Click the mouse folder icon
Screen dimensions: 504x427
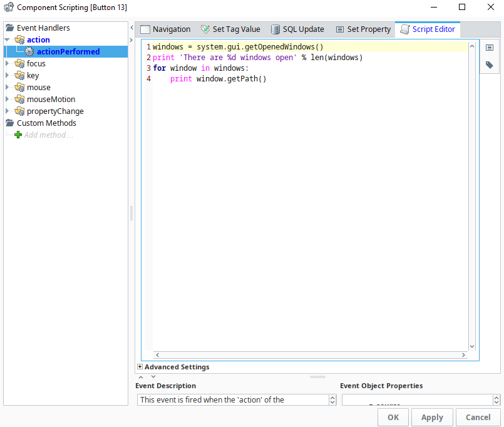(19, 88)
